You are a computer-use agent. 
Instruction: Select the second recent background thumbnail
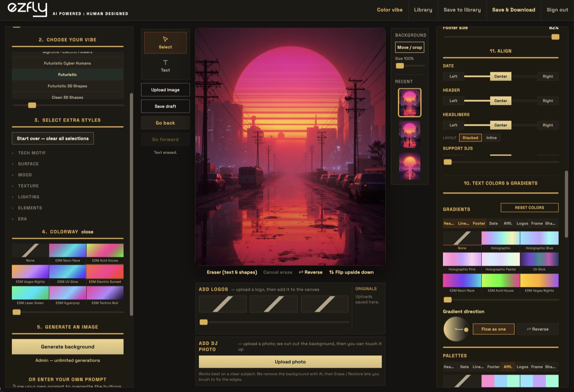click(x=410, y=134)
